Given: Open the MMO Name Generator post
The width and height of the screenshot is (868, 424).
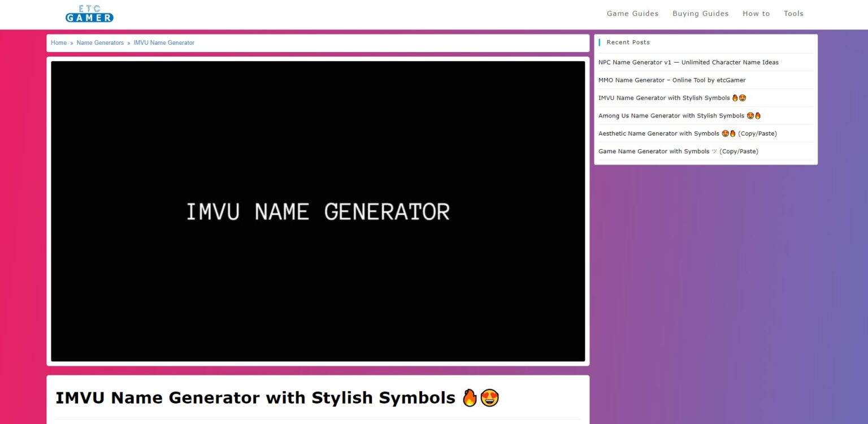Looking at the screenshot, I should 672,80.
